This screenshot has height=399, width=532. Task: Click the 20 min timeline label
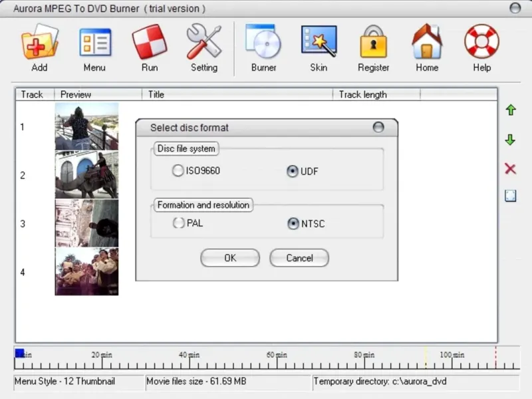coord(102,355)
